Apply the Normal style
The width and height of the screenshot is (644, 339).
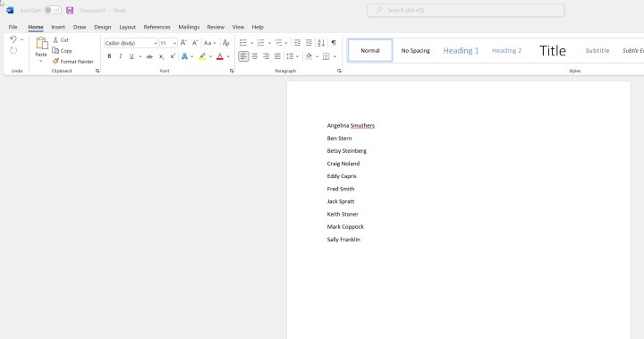[x=370, y=51]
